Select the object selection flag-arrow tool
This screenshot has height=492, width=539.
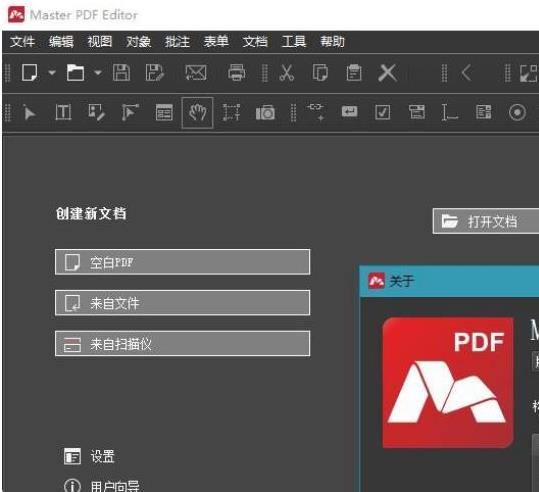coord(130,112)
